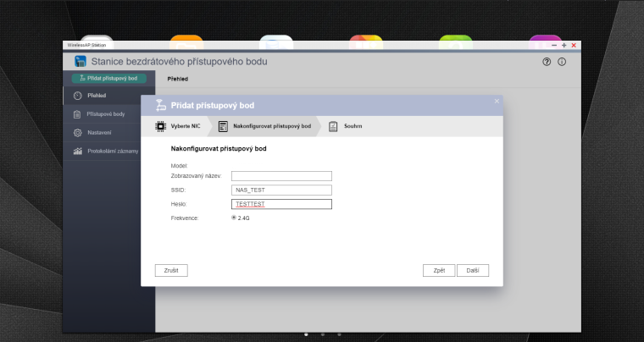Click the 'Stanice bezdrátového přístupového bodu' title
Viewport: 644px width, 342px height.
click(179, 62)
